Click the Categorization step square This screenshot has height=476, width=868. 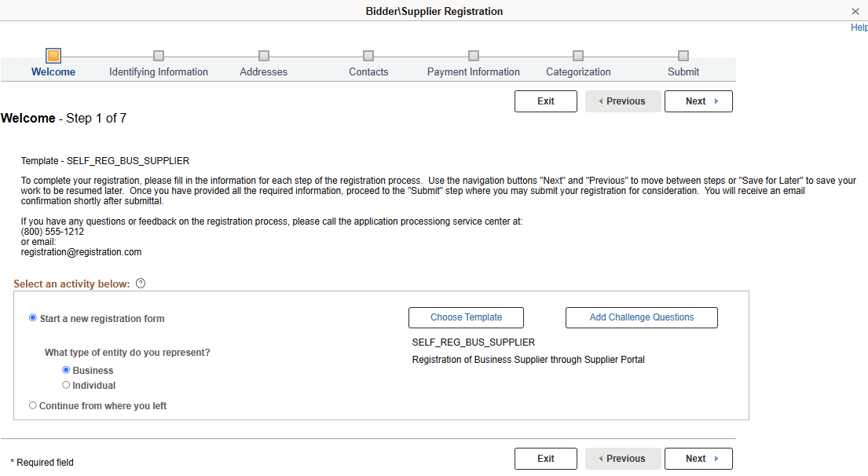pos(578,56)
